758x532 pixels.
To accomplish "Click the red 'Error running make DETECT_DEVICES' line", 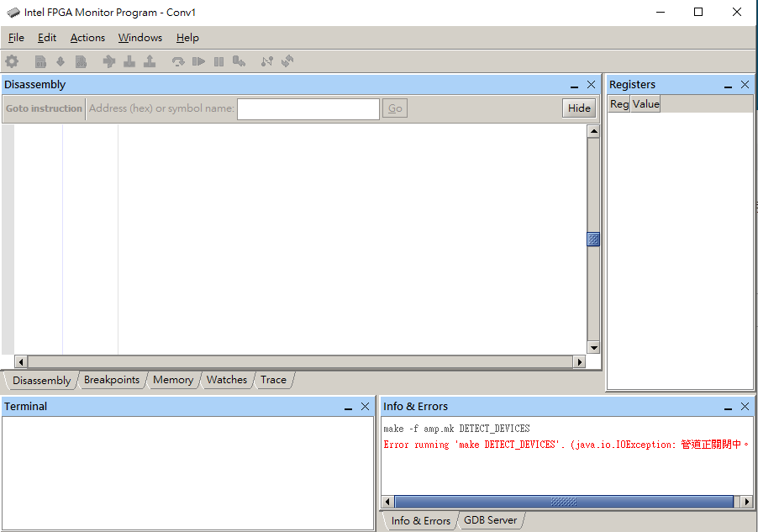I will (x=566, y=445).
